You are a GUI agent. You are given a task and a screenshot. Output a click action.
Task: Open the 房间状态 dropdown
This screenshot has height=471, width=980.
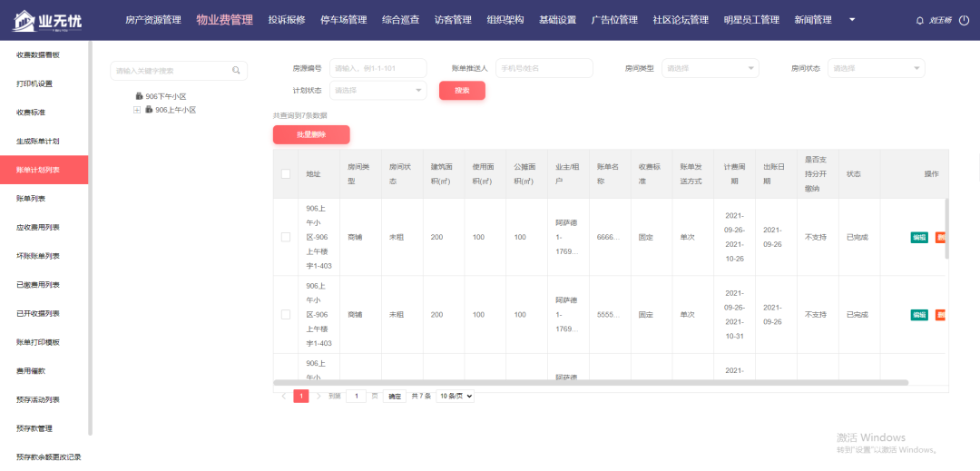(877, 68)
